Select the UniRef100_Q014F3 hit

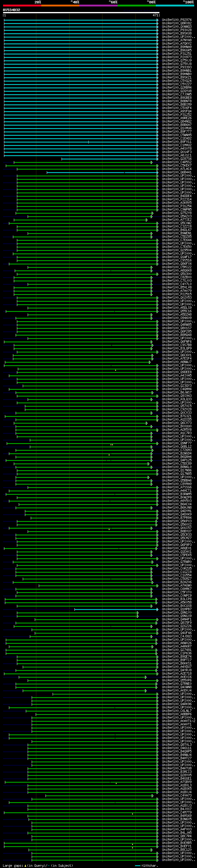coord(176,152)
